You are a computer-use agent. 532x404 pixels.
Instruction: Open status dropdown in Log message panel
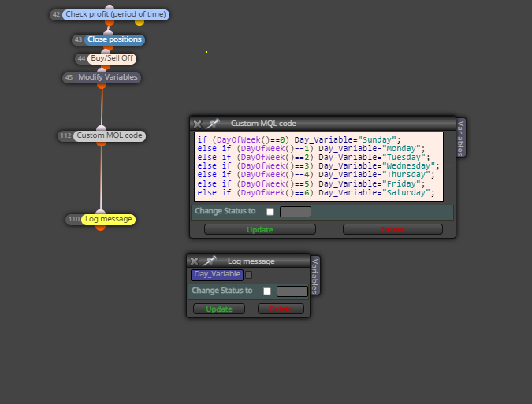pyautogui.click(x=292, y=291)
